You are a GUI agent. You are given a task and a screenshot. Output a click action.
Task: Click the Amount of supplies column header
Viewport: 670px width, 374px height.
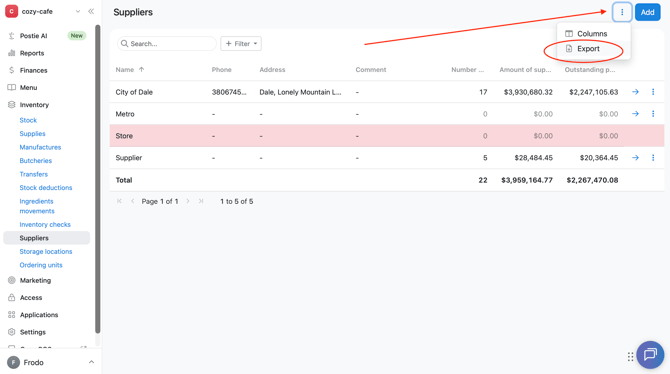click(526, 70)
